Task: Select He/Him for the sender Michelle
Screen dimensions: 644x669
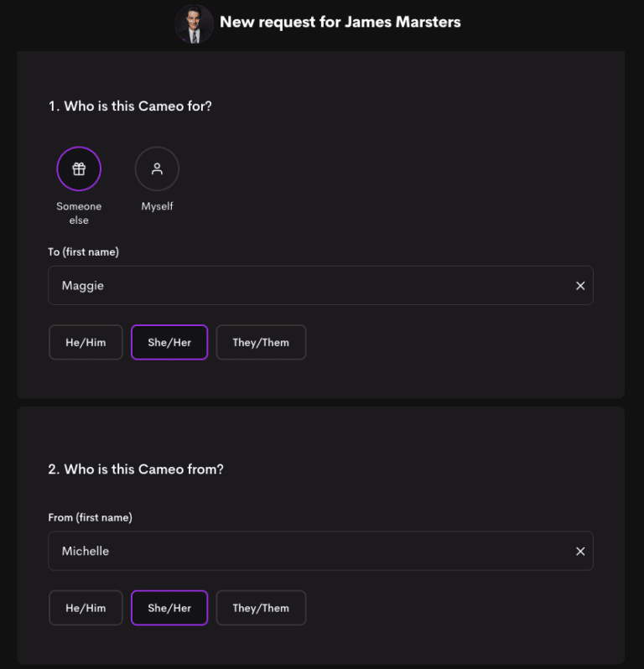Action: (x=86, y=609)
